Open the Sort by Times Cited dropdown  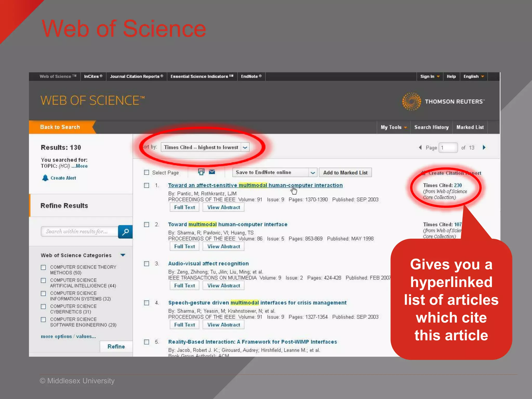(x=205, y=147)
